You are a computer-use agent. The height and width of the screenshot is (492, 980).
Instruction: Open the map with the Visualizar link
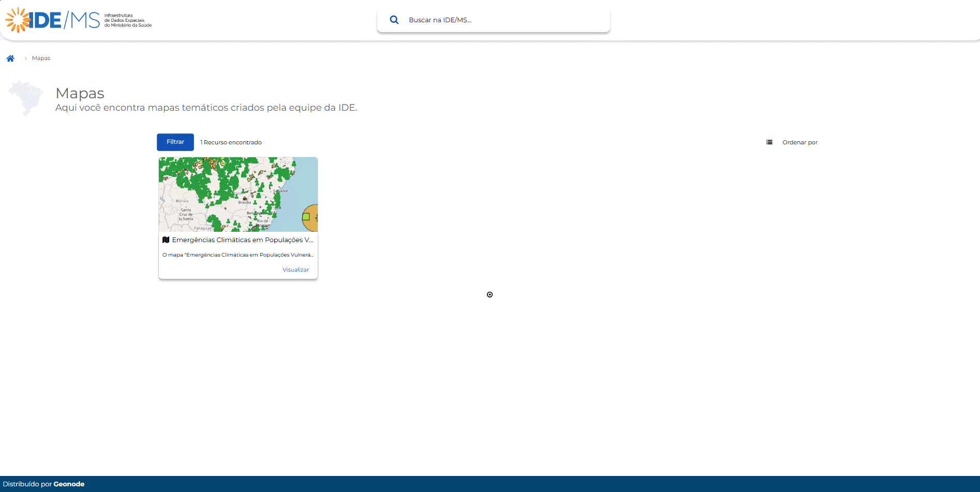295,269
